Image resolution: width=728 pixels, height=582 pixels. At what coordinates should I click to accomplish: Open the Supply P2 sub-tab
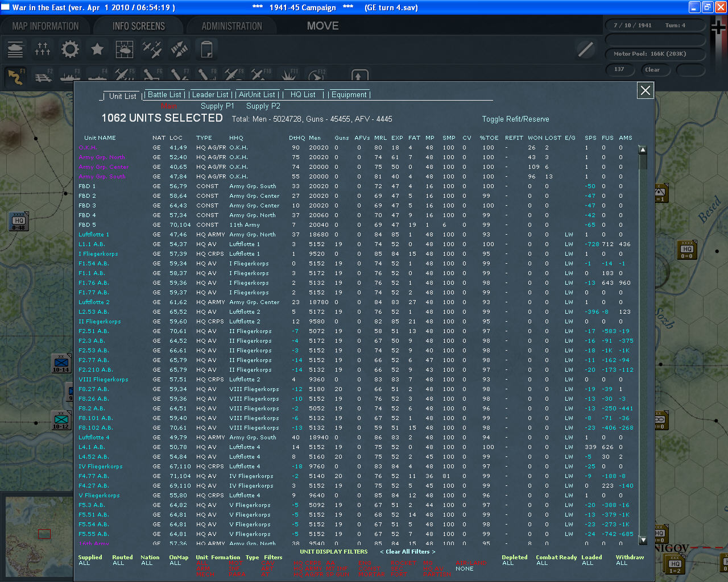click(x=263, y=106)
